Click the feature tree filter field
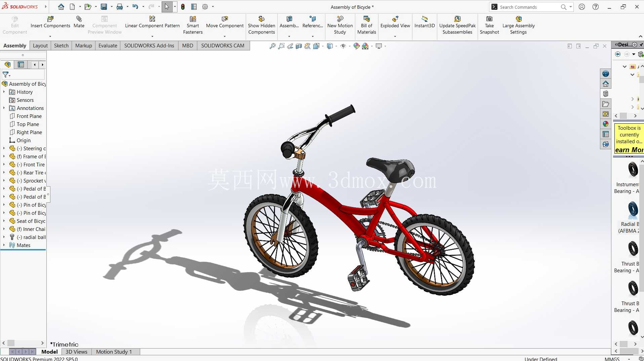The width and height of the screenshot is (644, 361). [23, 75]
